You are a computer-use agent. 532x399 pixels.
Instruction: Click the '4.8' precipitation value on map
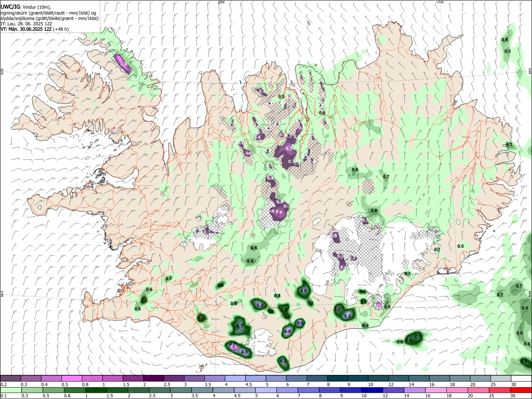(303, 291)
